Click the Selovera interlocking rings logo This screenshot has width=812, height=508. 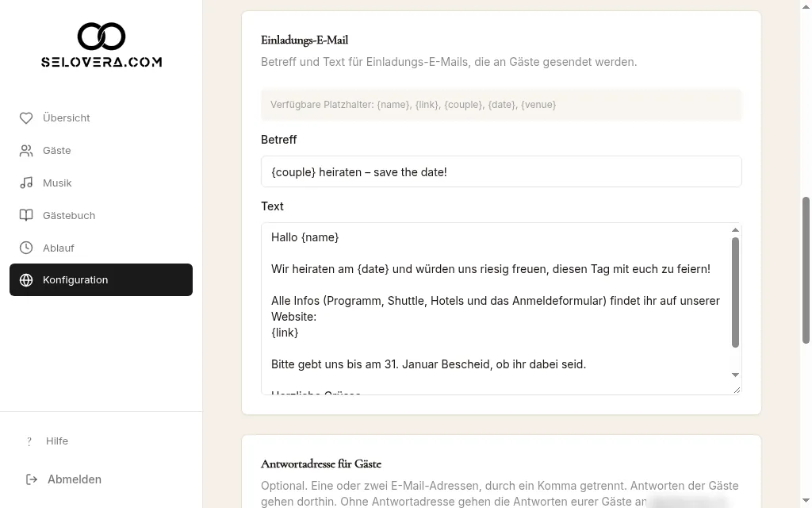pos(101,37)
